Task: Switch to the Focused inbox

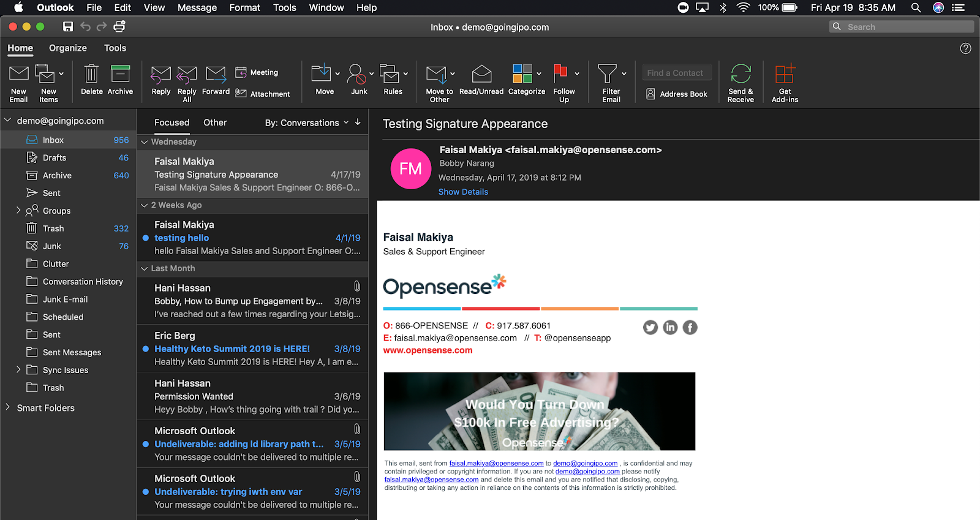Action: (x=171, y=122)
